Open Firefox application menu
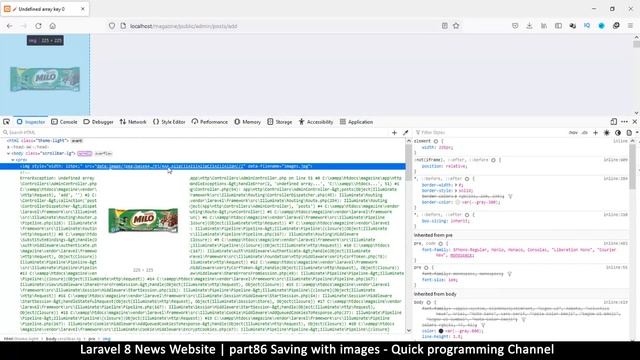This screenshot has width=640, height=360. tap(630, 26)
